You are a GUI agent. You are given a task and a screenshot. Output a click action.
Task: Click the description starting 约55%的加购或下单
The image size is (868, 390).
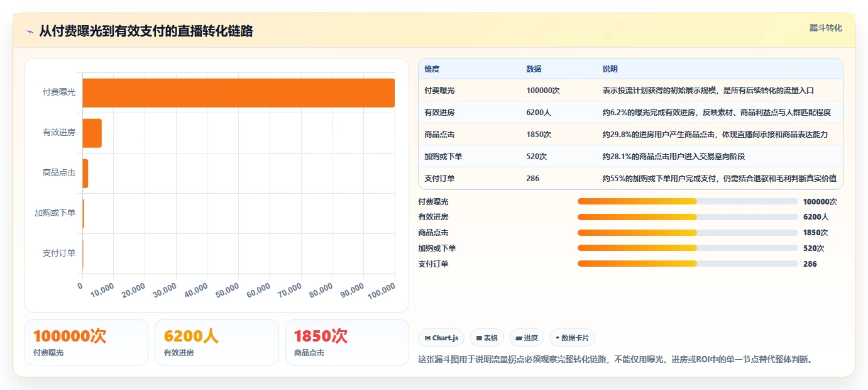pyautogui.click(x=720, y=178)
